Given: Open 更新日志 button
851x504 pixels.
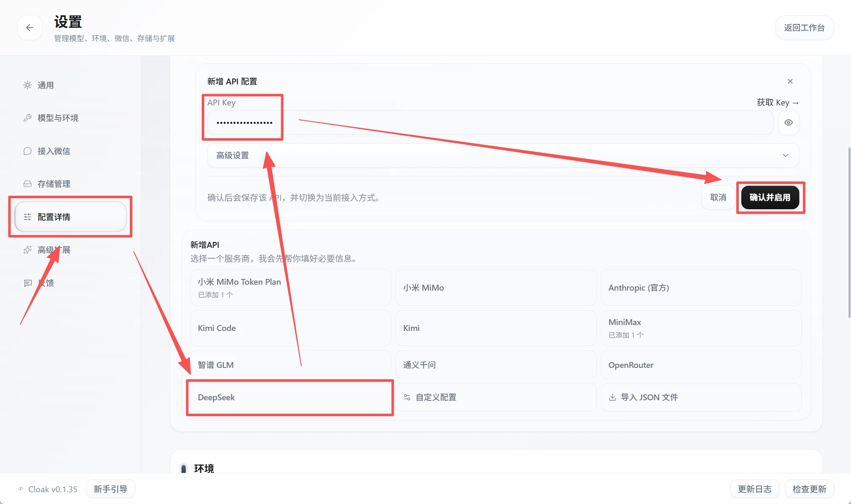Looking at the screenshot, I should (755, 489).
